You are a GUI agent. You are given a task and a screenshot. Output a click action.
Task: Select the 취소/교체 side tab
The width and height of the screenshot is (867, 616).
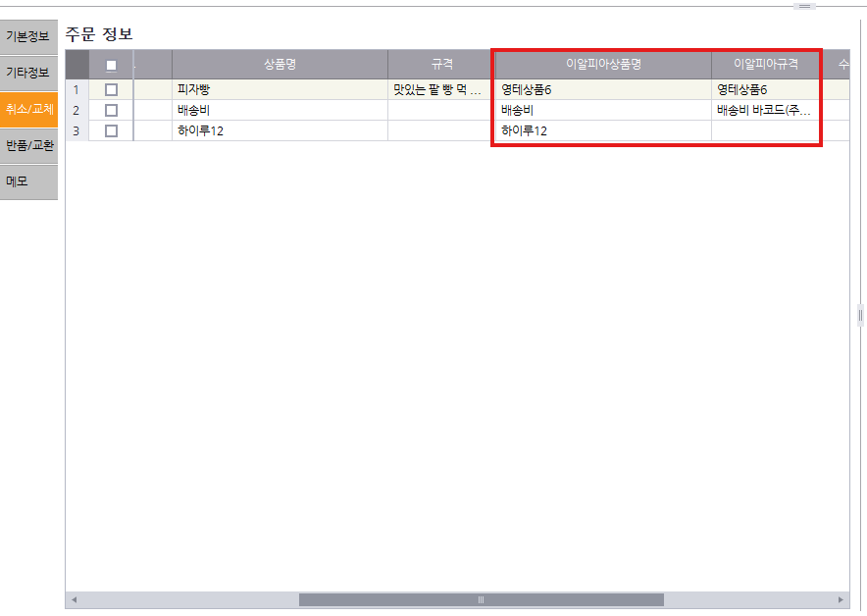pos(28,109)
